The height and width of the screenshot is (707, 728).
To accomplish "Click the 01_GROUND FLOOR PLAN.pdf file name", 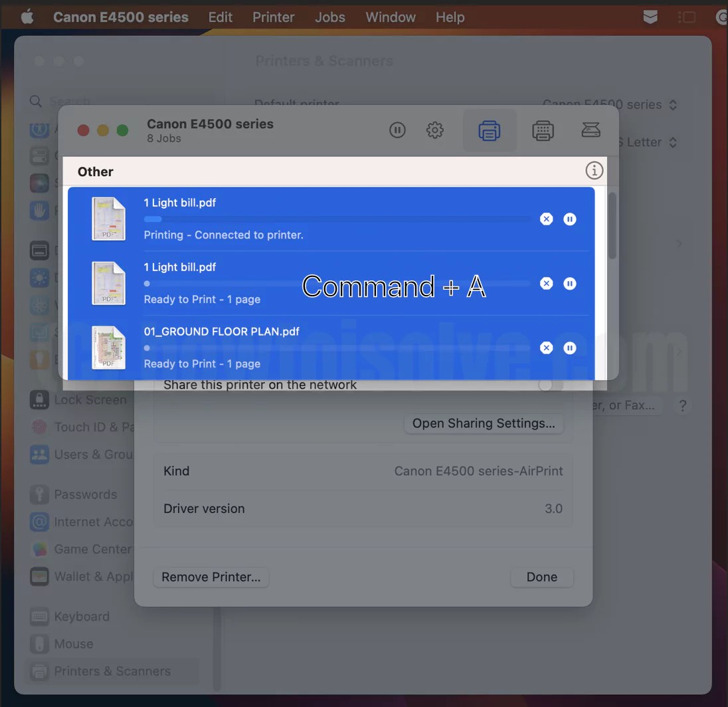I will (221, 332).
